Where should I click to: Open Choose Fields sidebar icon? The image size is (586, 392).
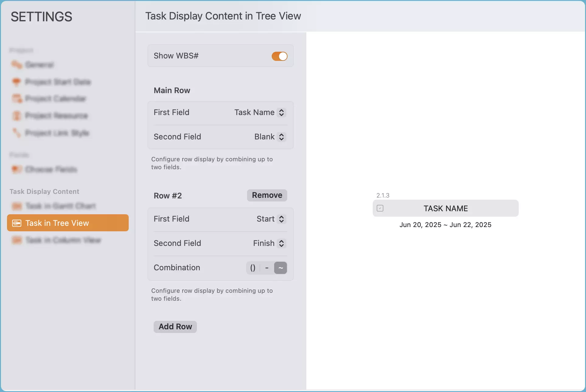(17, 169)
